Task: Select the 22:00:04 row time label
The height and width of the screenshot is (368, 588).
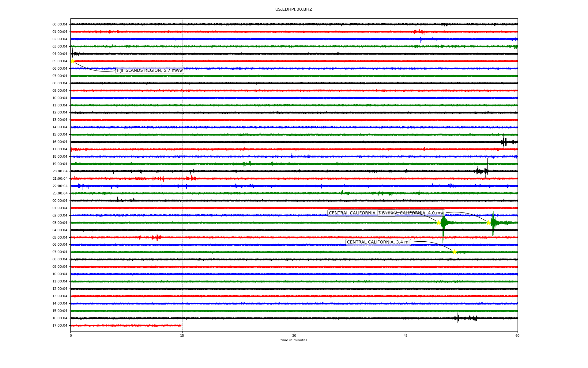Action: pos(60,186)
